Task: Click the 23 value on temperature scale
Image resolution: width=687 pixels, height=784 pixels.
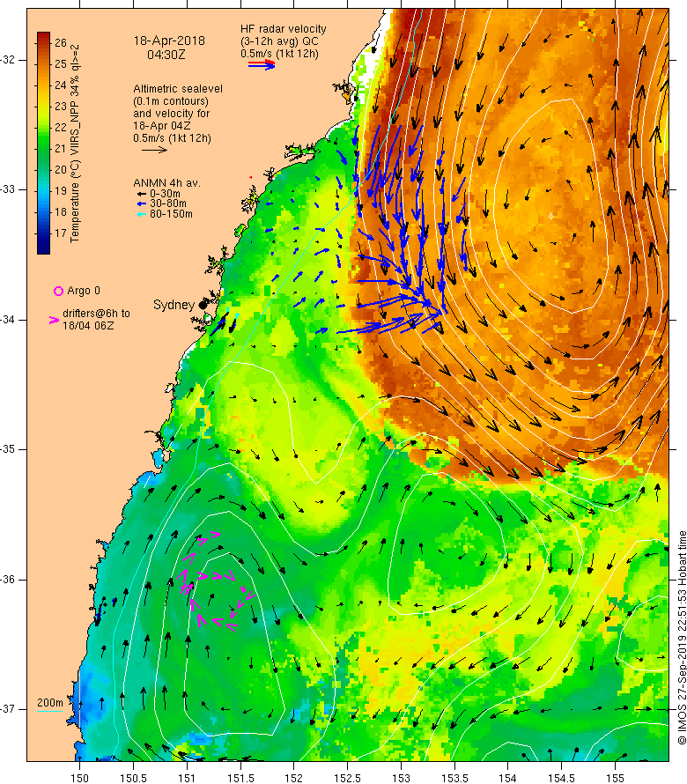Action: (x=61, y=107)
